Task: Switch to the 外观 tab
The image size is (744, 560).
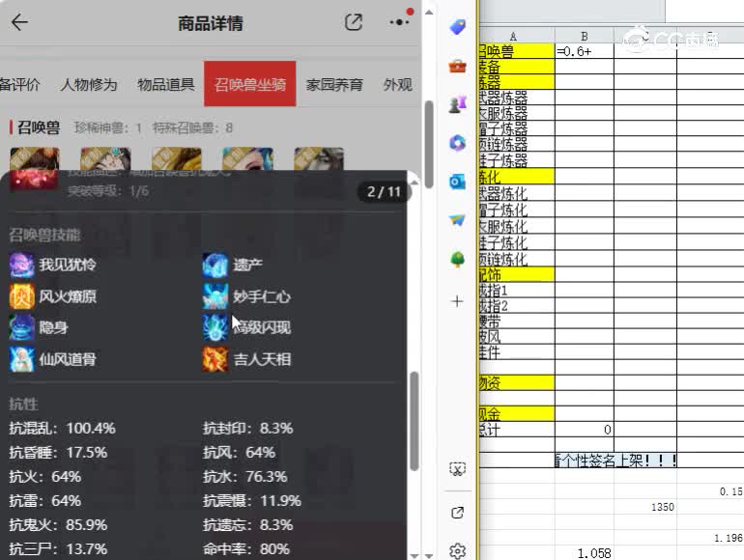Action: click(x=398, y=84)
